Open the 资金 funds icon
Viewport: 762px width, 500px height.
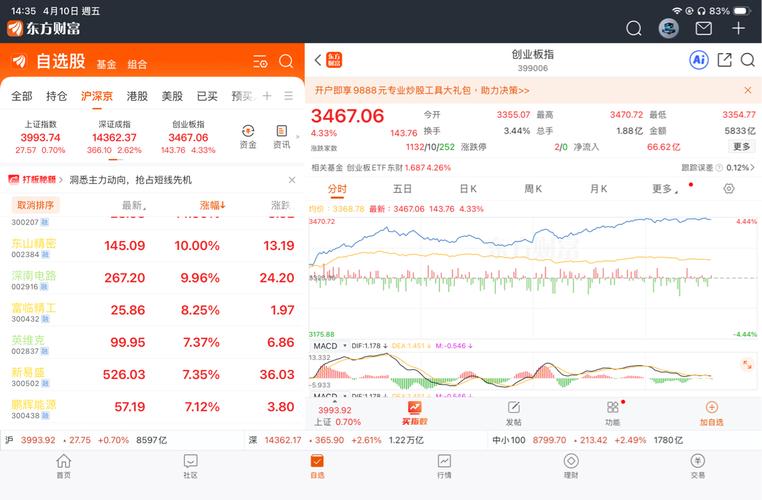248,137
